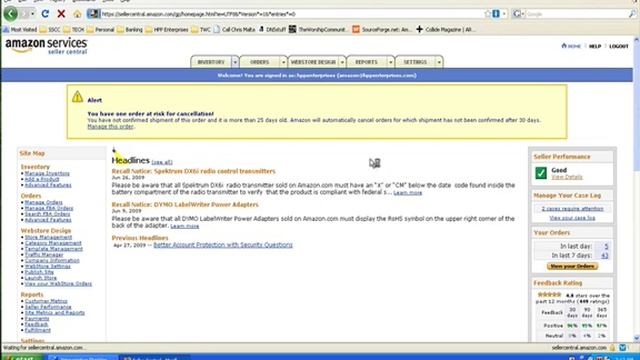Open Better Account Protection with Security Questions link

point(223,245)
